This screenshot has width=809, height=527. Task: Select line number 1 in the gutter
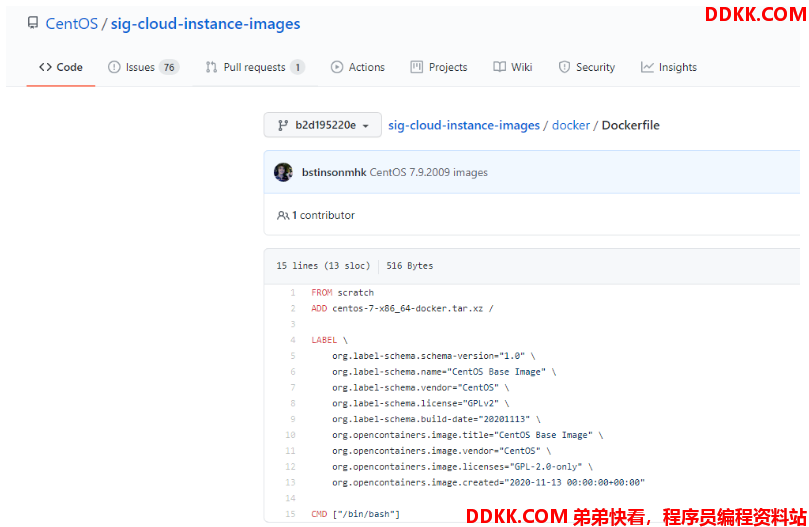(293, 293)
